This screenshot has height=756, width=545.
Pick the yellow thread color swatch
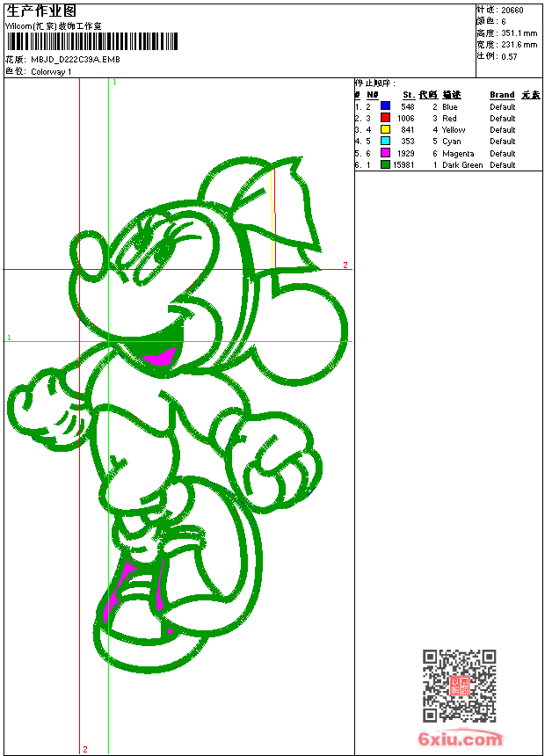tap(385, 129)
